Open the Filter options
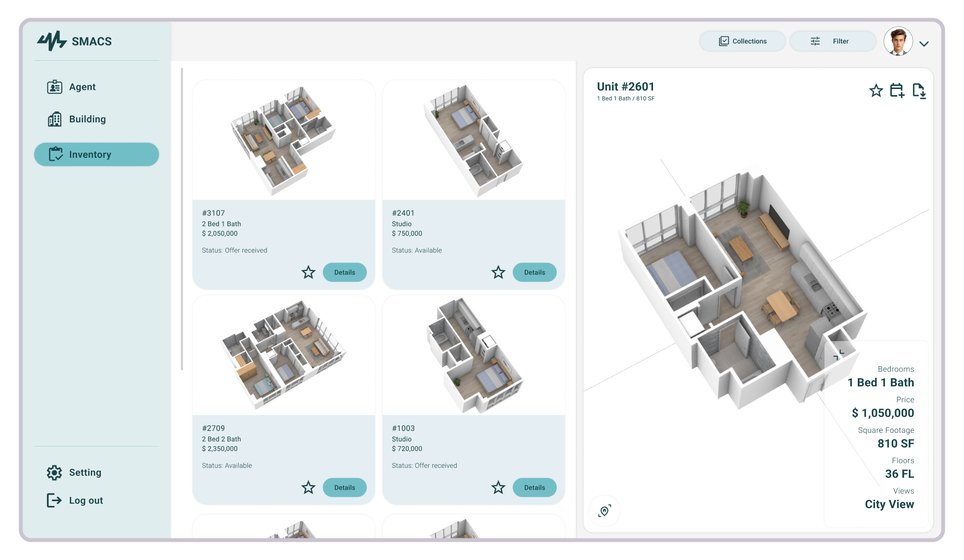Screen dimensions: 964x560 tap(832, 41)
